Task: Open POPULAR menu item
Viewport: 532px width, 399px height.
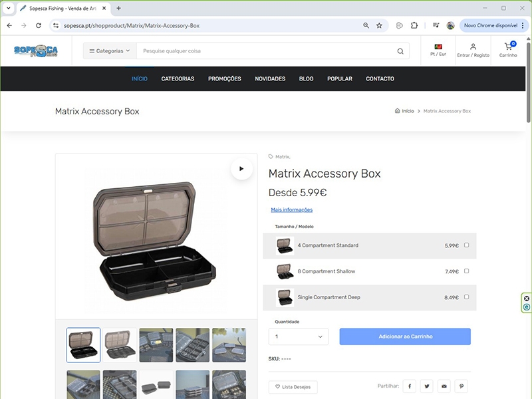Action: (x=340, y=78)
